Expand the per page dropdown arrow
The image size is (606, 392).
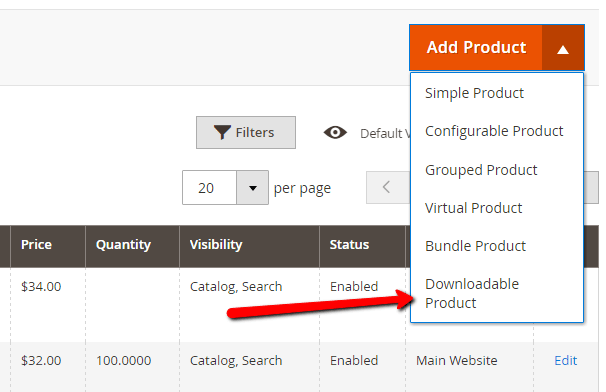pos(253,188)
